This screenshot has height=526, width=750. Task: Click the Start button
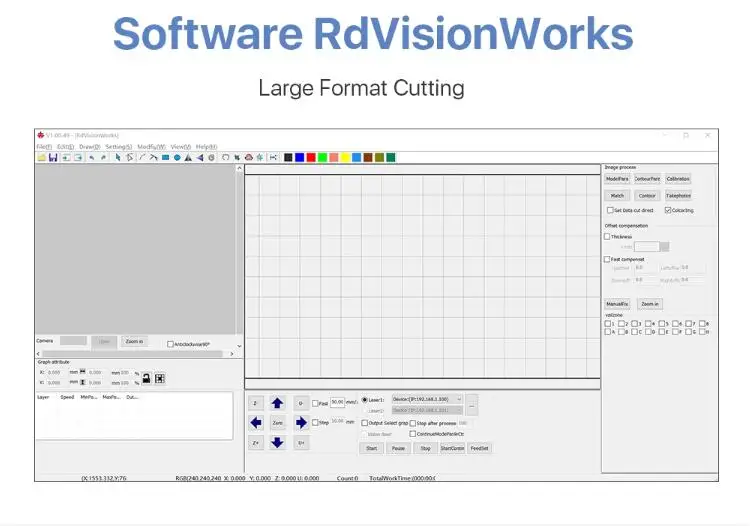tap(372, 448)
